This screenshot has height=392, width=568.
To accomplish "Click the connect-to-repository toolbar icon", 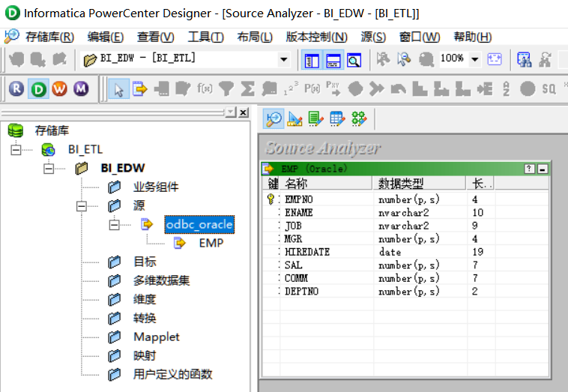I will click(x=16, y=59).
